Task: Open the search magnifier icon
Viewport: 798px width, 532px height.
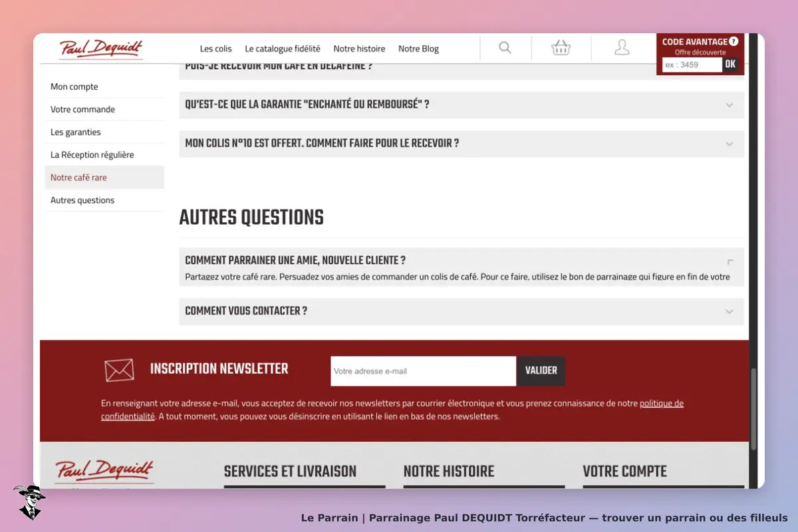Action: tap(505, 48)
